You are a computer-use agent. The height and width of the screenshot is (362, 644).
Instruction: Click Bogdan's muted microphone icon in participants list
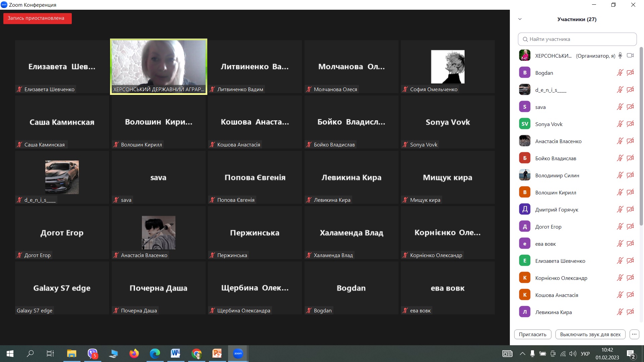(620, 73)
